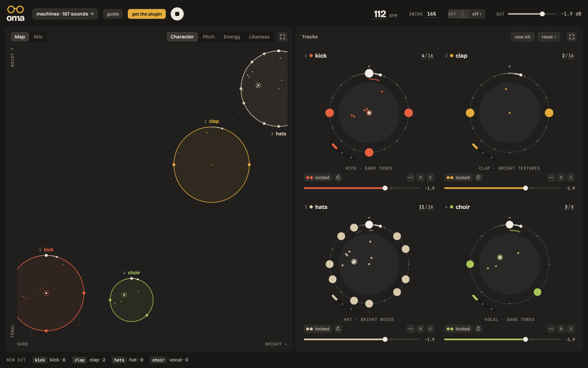The image size is (588, 368).
Task: Click the key note C selector
Action: [x=463, y=14]
